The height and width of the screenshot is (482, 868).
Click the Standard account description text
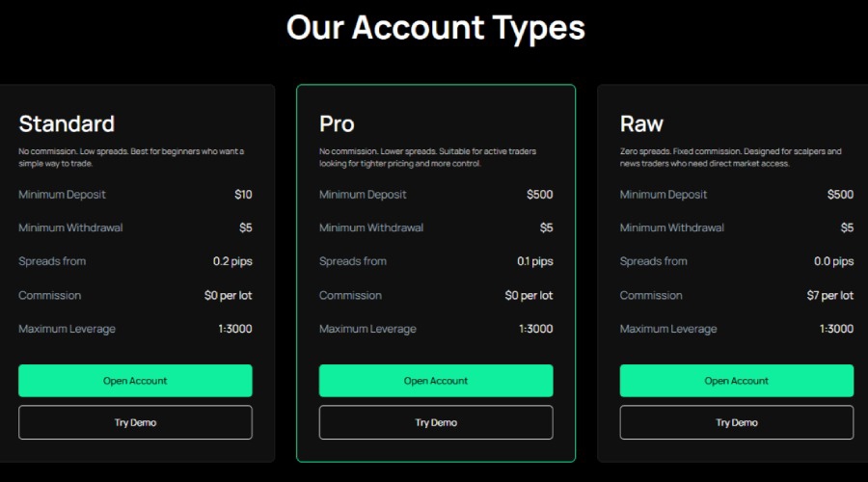coord(131,157)
